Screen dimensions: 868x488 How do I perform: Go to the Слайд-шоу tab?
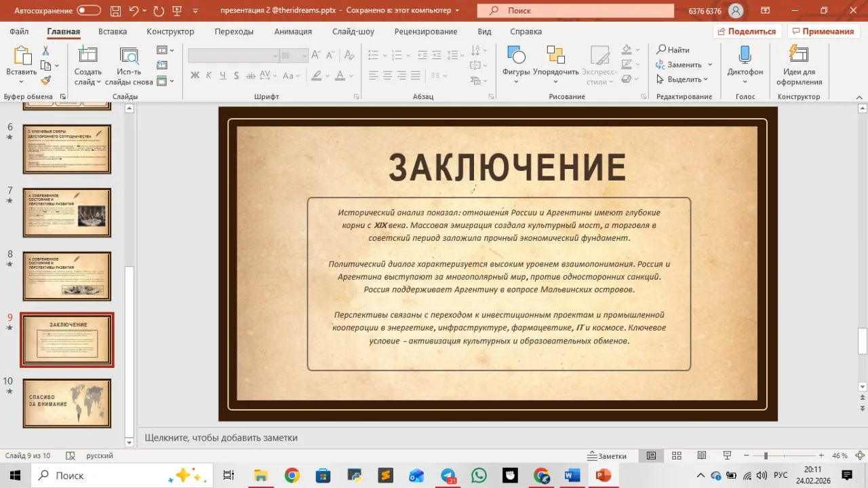click(x=353, y=31)
